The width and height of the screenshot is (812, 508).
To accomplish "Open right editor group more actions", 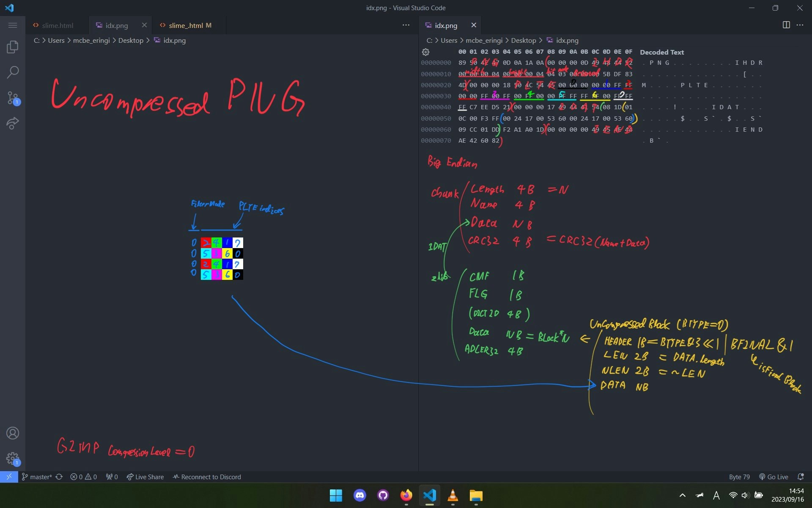I will coord(800,25).
